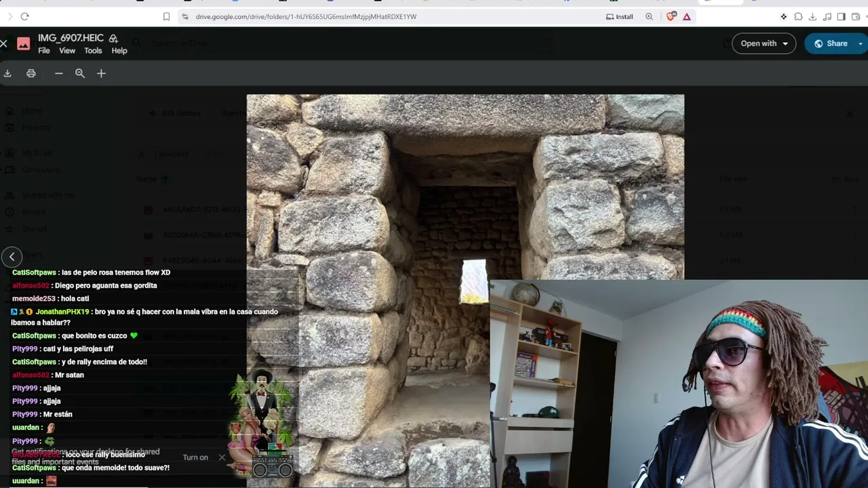
Task: Click chat message 'que onda memoide! todo suave?!'
Action: [115, 468]
